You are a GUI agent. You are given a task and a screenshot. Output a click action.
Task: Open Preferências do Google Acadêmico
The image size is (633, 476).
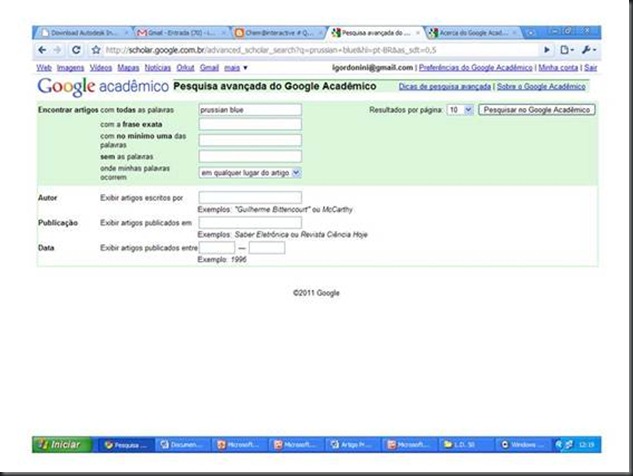(x=476, y=68)
